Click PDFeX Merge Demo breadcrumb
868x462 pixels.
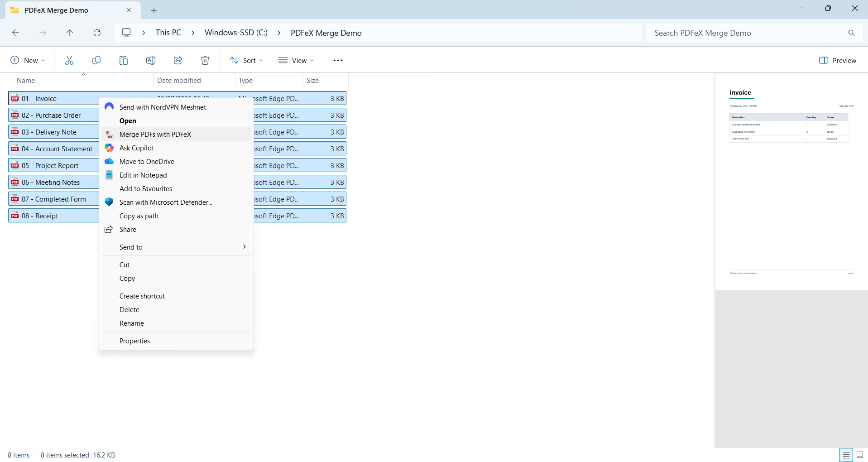tap(326, 33)
